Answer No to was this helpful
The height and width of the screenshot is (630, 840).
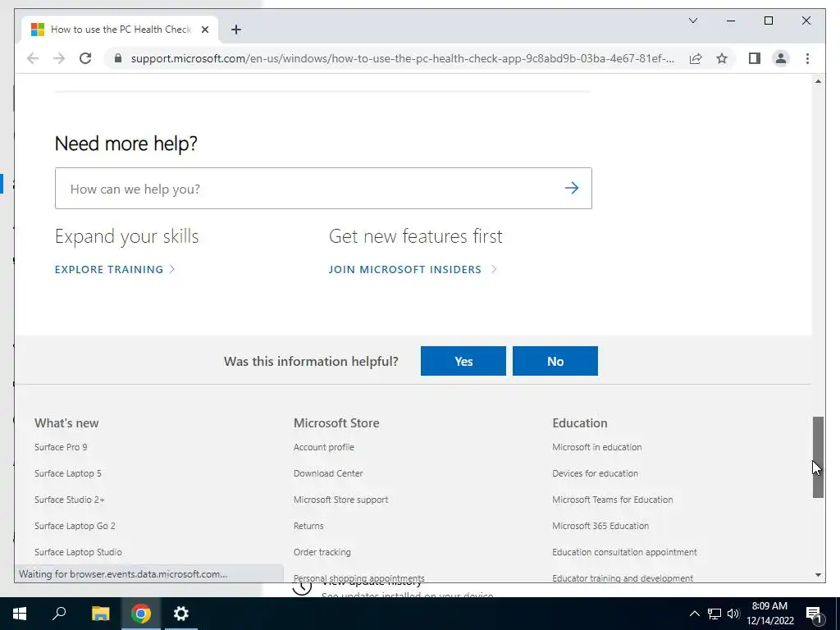(555, 361)
